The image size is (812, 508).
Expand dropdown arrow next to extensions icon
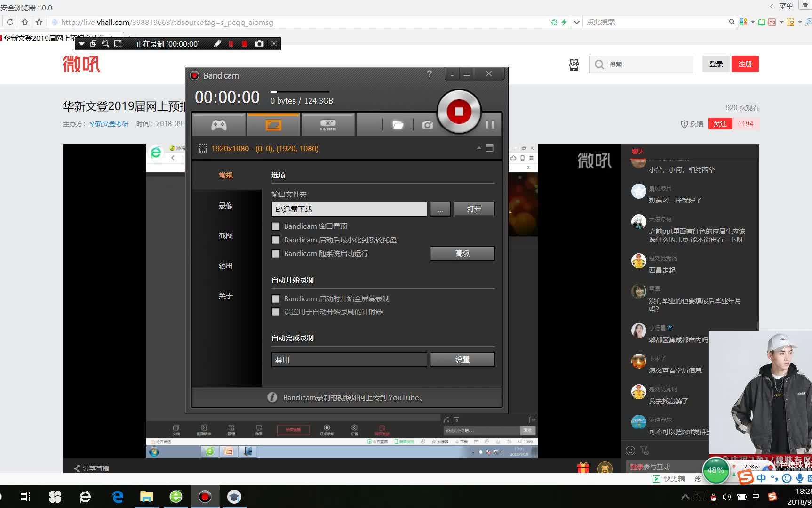click(x=753, y=22)
